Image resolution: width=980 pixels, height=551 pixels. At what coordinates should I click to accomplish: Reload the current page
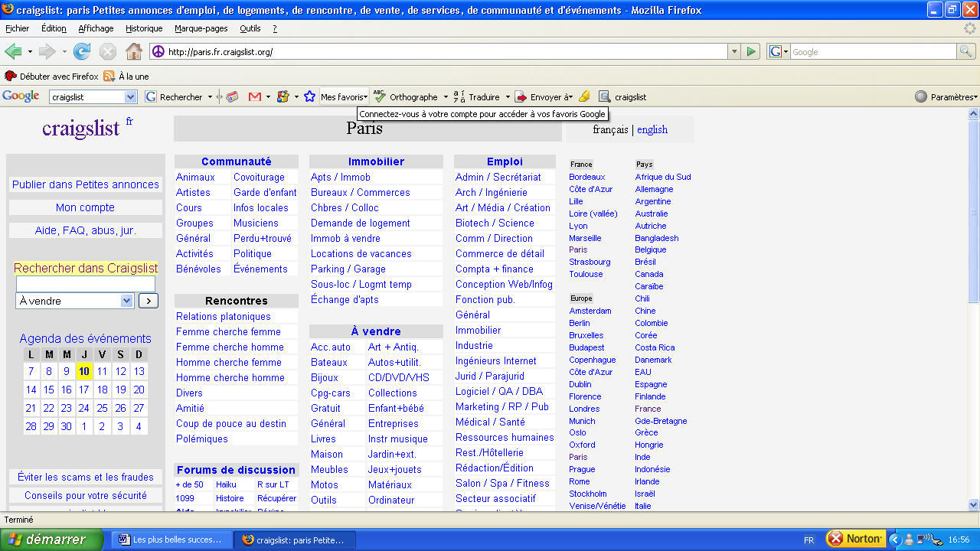[82, 51]
